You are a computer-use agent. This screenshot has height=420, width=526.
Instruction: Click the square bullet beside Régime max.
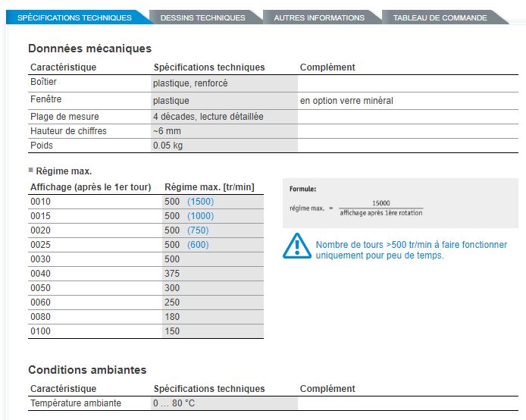[31, 171]
